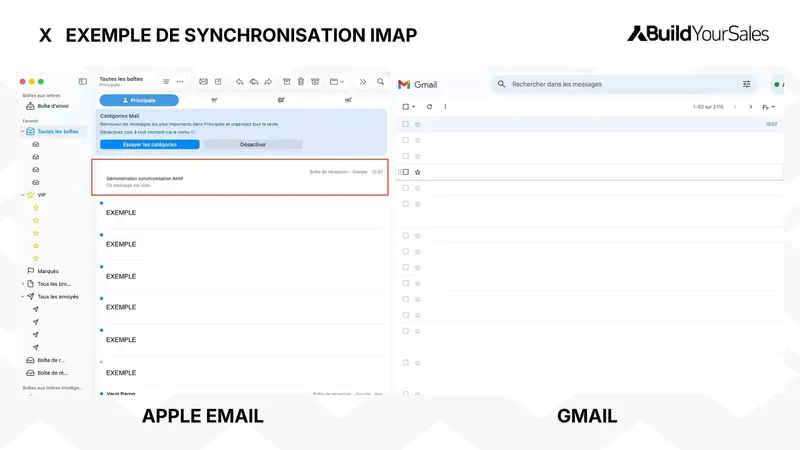
Task: Open the Démonstration synchronisation IMAP message
Action: tap(240, 177)
